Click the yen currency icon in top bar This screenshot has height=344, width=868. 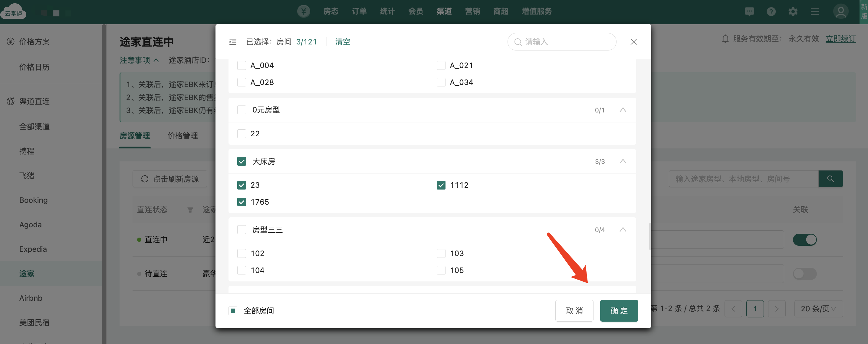point(303,11)
